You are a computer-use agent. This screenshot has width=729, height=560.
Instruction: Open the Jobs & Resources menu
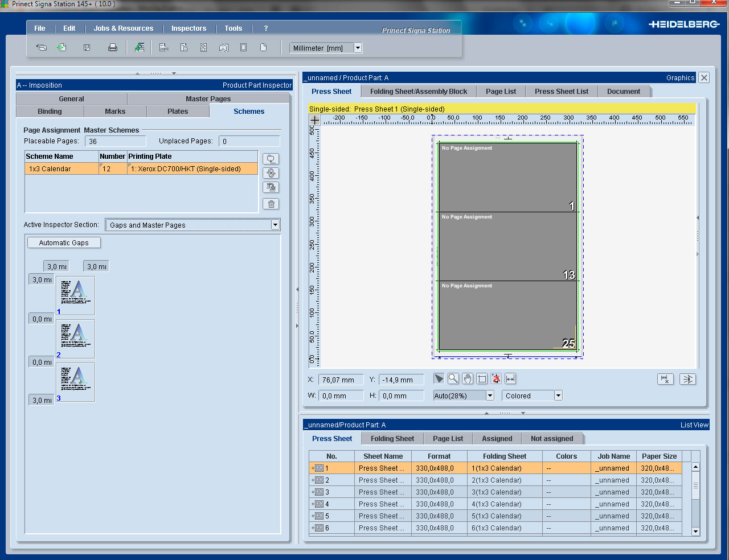pyautogui.click(x=124, y=28)
